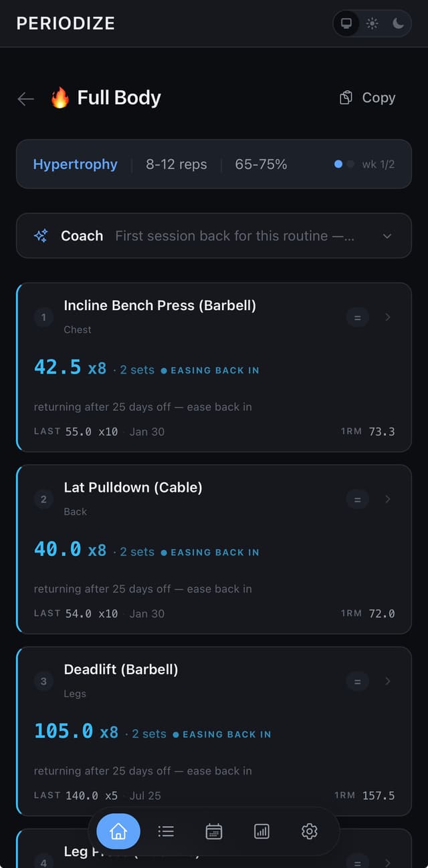Enable light theme with sun icon
This screenshot has width=428, height=868.
click(372, 23)
